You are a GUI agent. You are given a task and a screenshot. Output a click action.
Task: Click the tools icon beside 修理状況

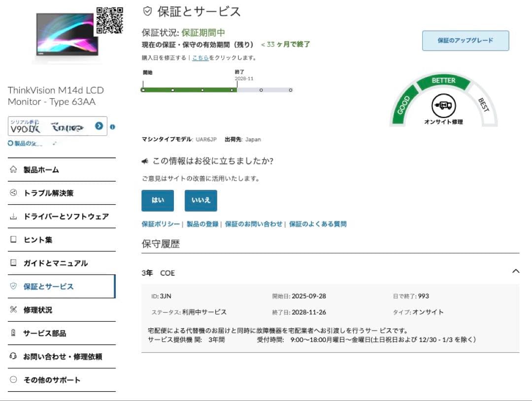[x=13, y=309]
